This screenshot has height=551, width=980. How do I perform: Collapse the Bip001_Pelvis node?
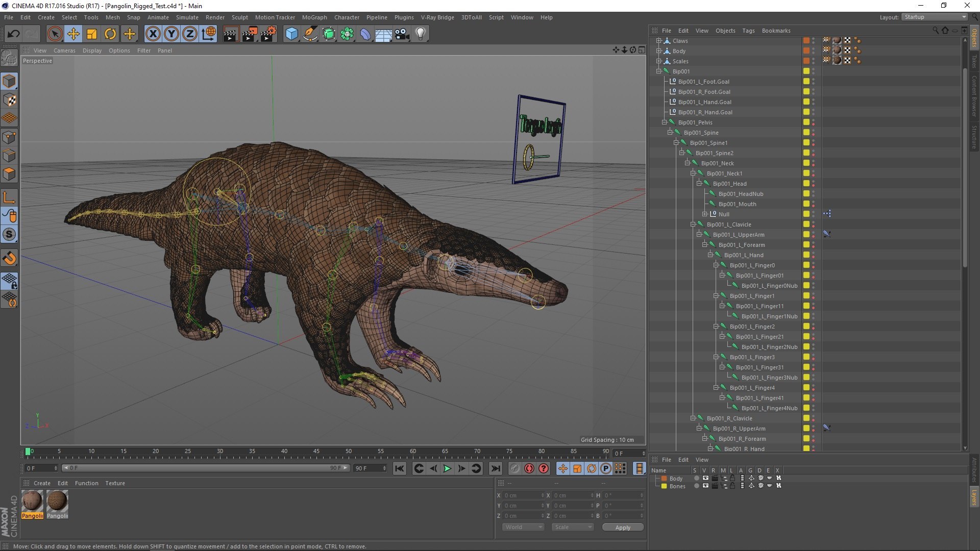[x=665, y=122]
